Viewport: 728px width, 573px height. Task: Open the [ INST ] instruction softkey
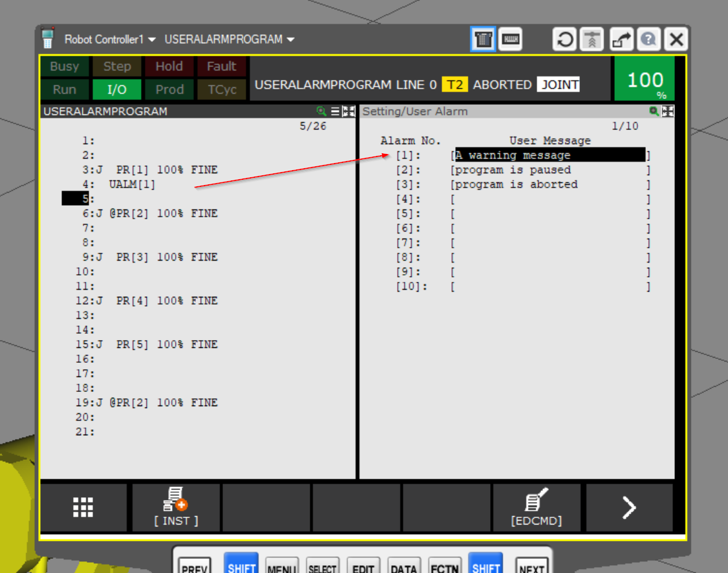(176, 508)
